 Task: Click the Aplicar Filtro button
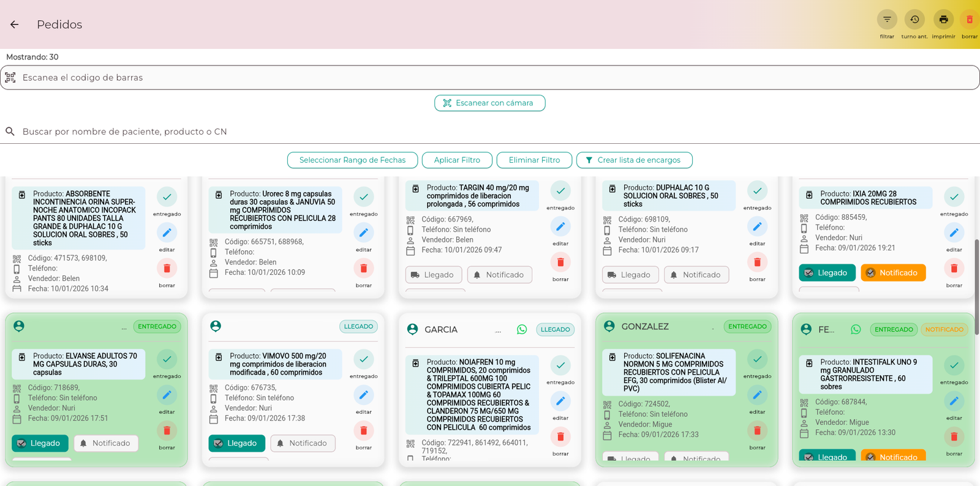[x=457, y=160]
